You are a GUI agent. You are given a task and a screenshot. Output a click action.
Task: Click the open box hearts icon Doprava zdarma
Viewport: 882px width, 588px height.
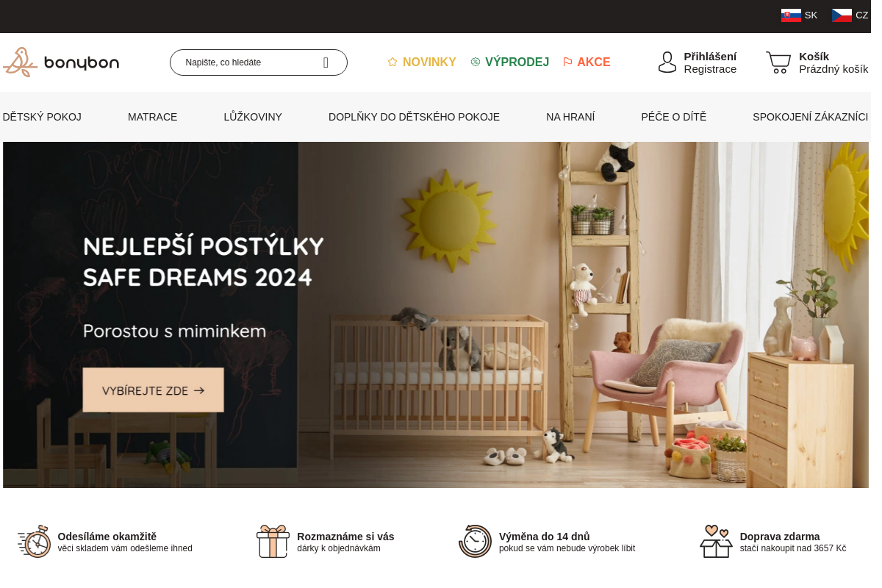[716, 542]
